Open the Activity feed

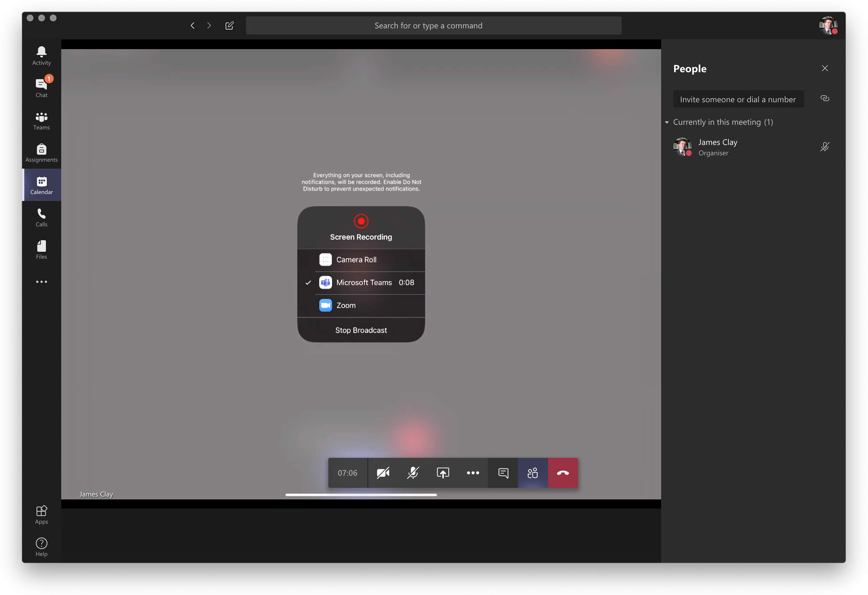(x=41, y=56)
